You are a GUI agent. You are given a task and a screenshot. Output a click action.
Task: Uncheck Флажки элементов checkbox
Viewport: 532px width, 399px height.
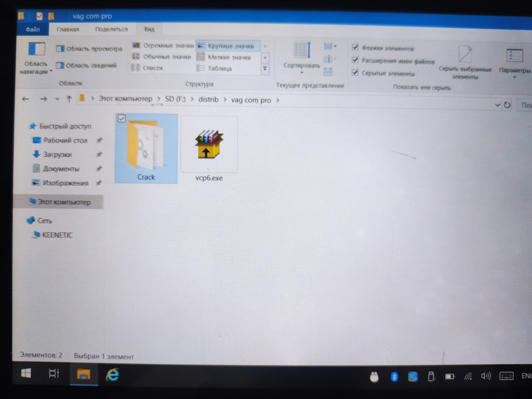click(x=355, y=47)
